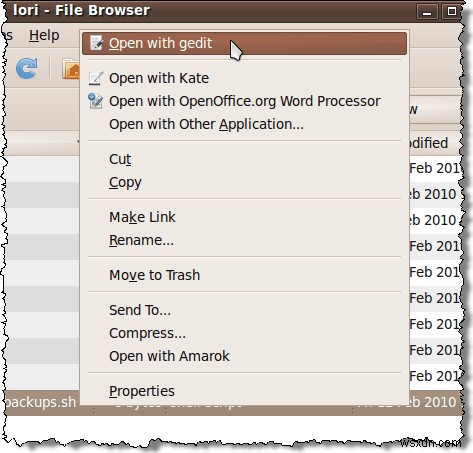This screenshot has height=453, width=473.
Task: Choose Open with Kate
Action: click(x=244, y=78)
